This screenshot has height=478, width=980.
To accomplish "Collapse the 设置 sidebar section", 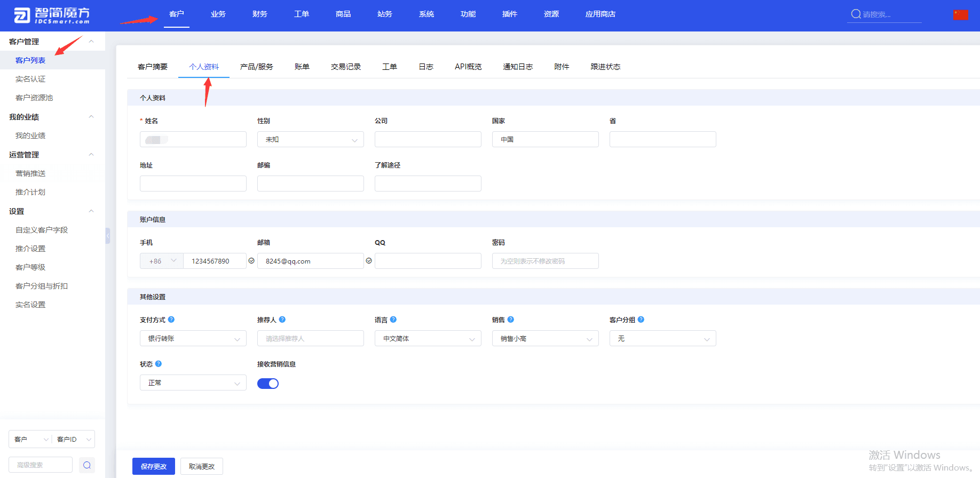I will click(91, 211).
